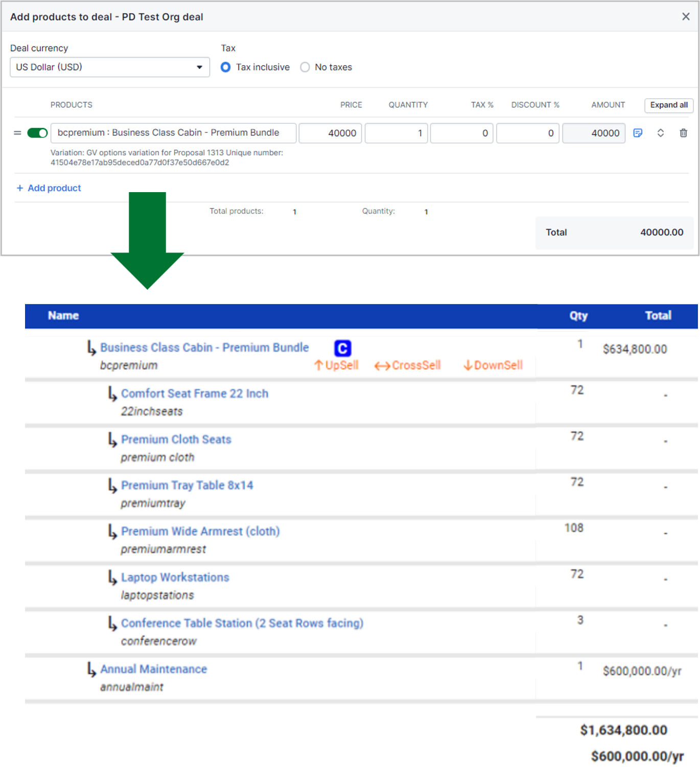Click the Price input field showing 40000
Image resolution: width=700 pixels, height=767 pixels.
pyautogui.click(x=331, y=133)
